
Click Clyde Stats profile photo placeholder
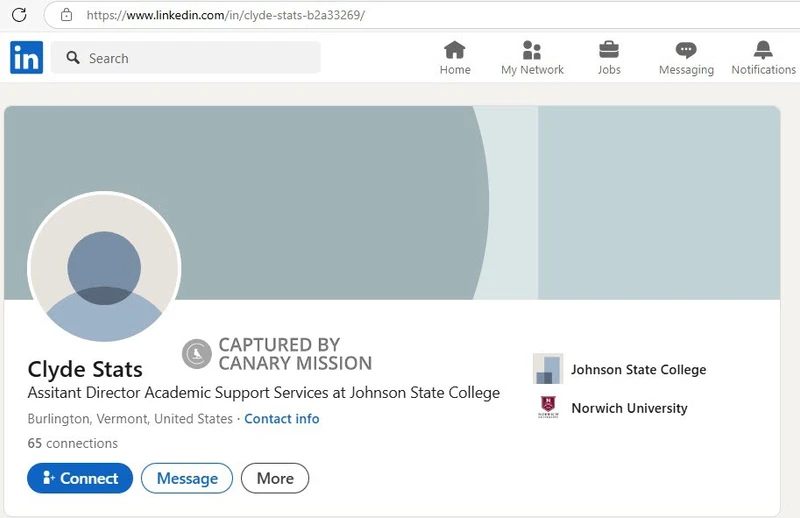(x=104, y=268)
